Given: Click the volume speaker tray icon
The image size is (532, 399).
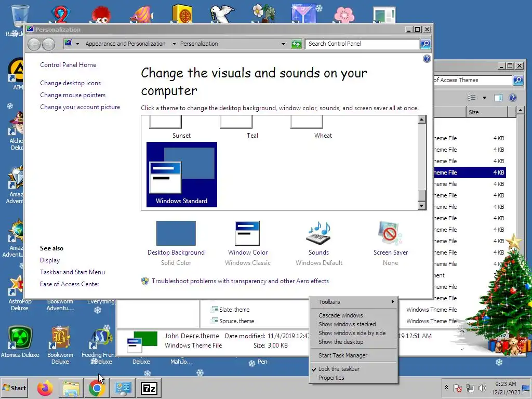Looking at the screenshot, I should [x=482, y=388].
